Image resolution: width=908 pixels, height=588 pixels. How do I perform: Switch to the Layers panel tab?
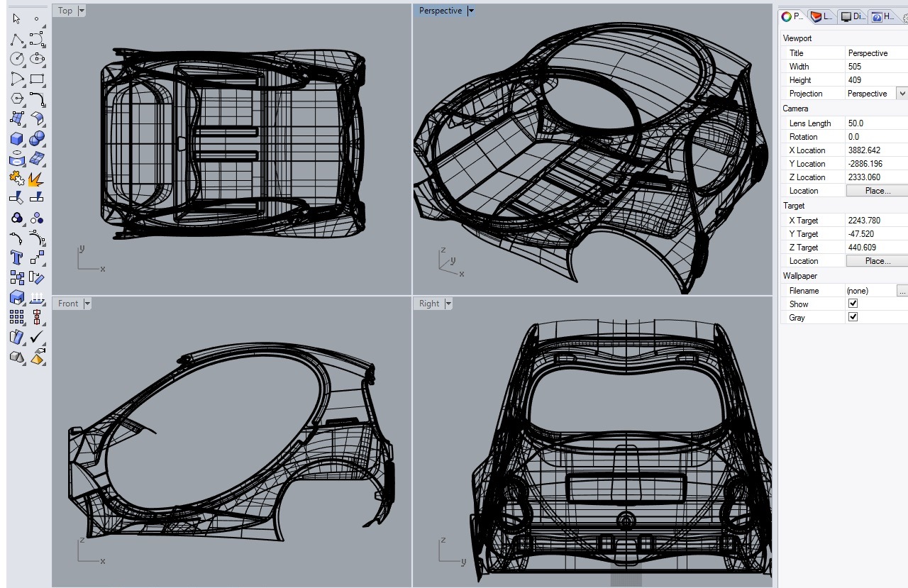[823, 16]
